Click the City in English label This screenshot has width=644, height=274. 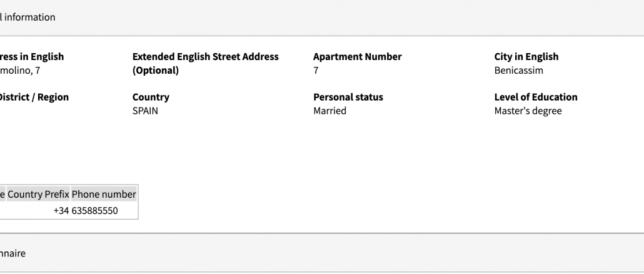526,56
